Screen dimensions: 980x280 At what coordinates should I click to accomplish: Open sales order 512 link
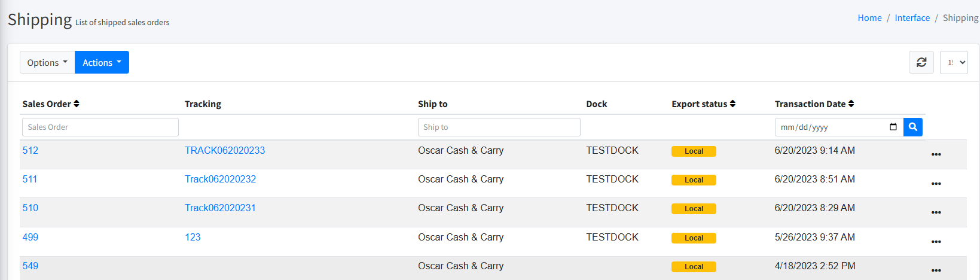pos(30,151)
